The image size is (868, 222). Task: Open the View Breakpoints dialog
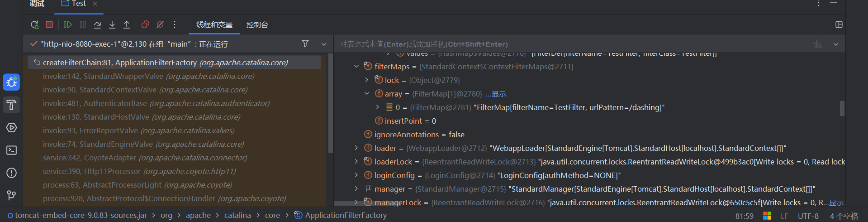click(x=145, y=25)
